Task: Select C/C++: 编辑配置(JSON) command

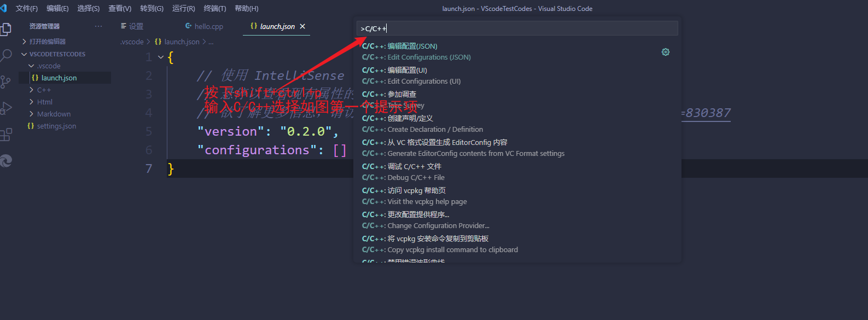Action: pos(517,51)
